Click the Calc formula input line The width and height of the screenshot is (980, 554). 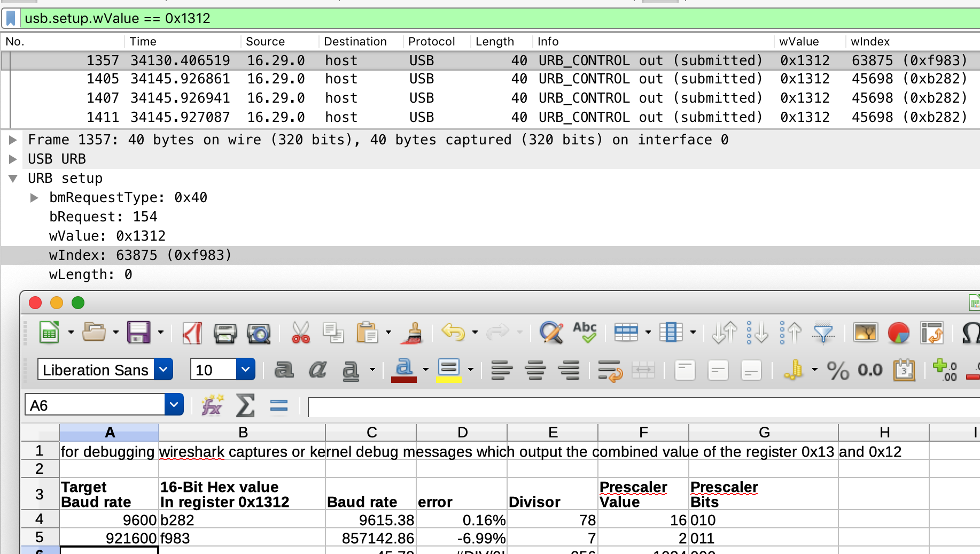click(643, 407)
